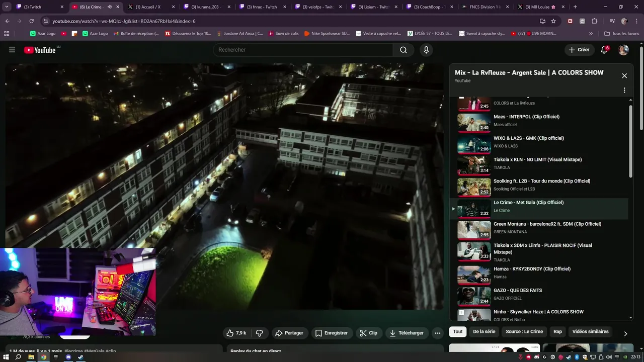Viewport: 644px width, 362px height.
Task: Click the Clip button
Action: pyautogui.click(x=368, y=333)
